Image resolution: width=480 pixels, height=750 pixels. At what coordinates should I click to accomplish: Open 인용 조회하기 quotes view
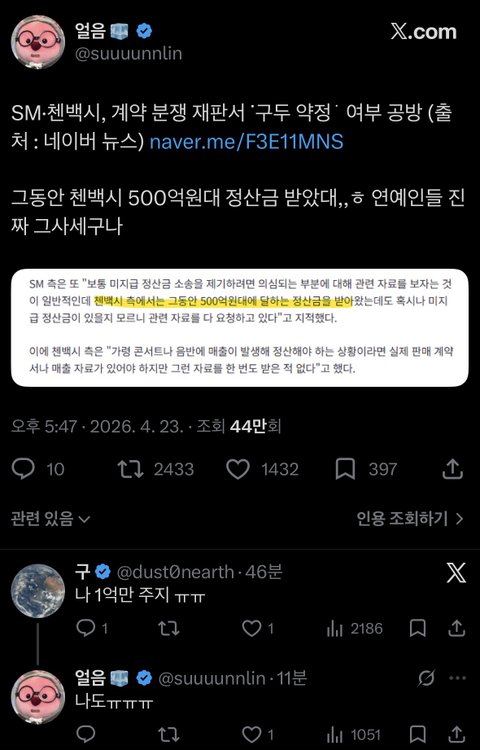tap(410, 518)
